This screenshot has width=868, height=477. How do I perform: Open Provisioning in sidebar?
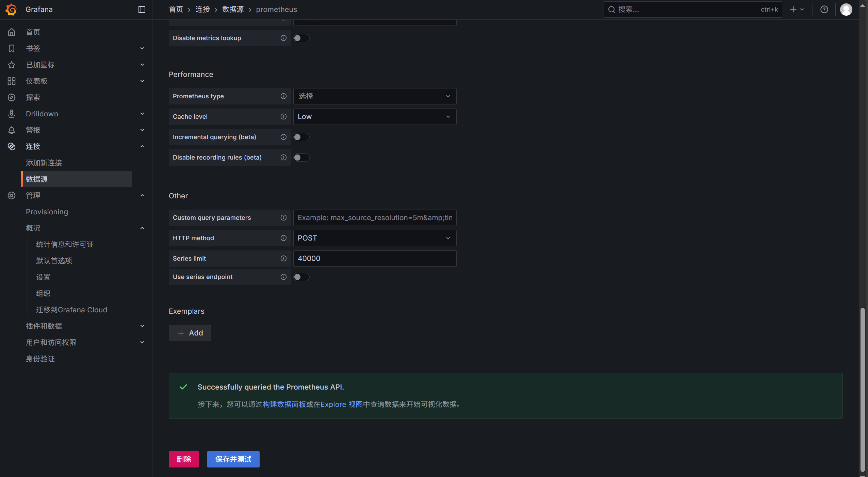(x=47, y=212)
